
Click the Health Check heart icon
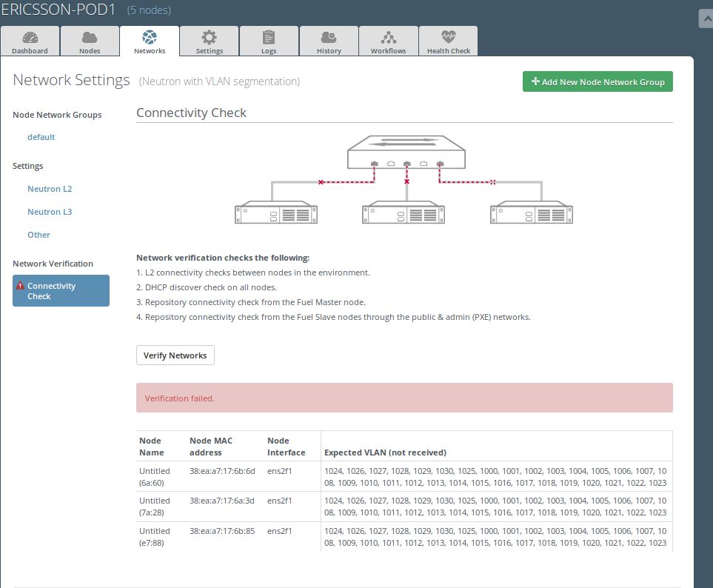(x=449, y=37)
